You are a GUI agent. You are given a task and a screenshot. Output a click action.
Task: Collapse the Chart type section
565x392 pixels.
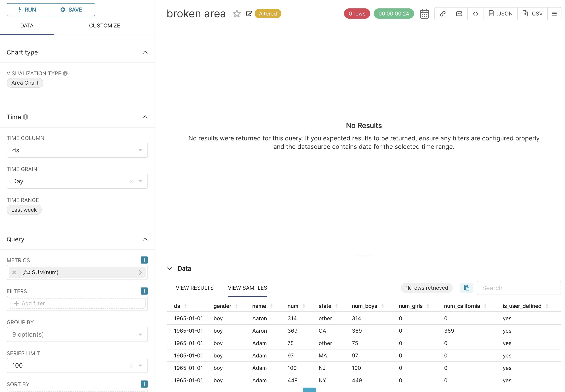pos(145,52)
